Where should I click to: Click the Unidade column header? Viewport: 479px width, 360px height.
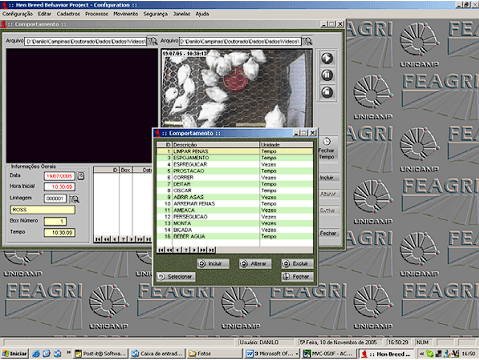click(286, 145)
